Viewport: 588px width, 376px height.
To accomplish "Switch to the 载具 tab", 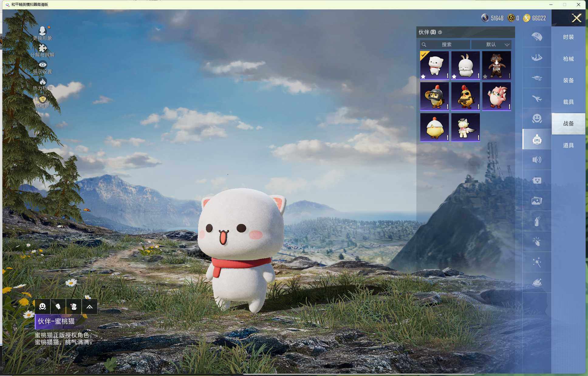I will [568, 102].
